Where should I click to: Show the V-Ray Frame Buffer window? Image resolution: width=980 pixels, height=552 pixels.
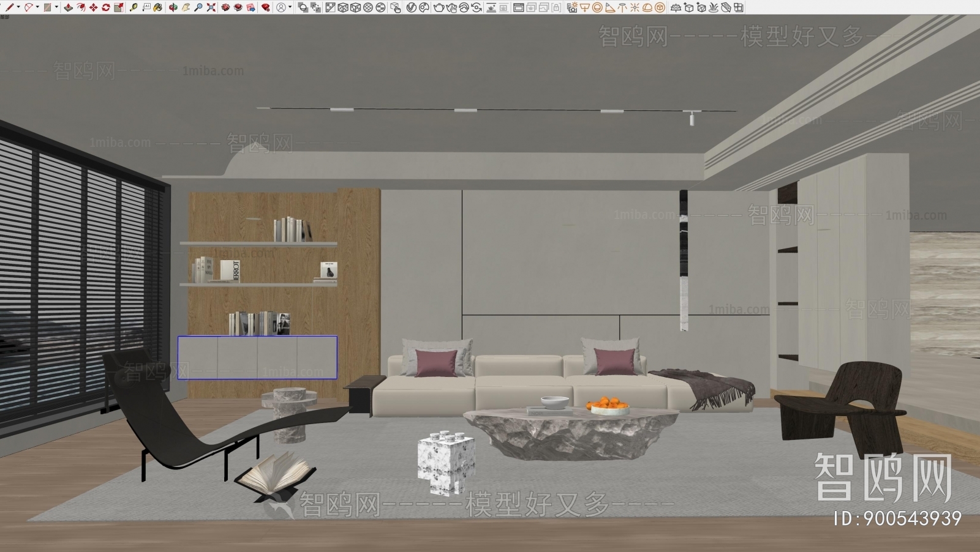[518, 7]
